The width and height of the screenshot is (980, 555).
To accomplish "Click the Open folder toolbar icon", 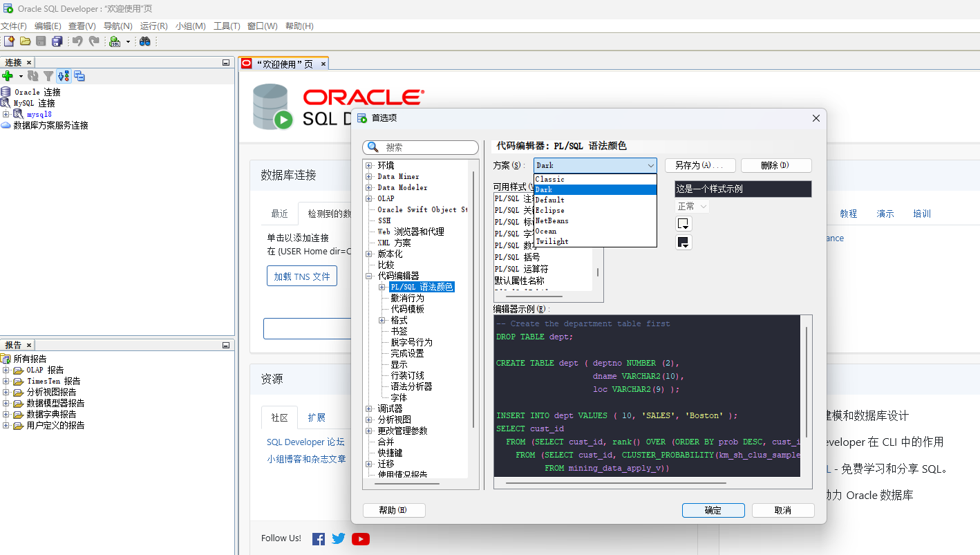I will click(25, 41).
